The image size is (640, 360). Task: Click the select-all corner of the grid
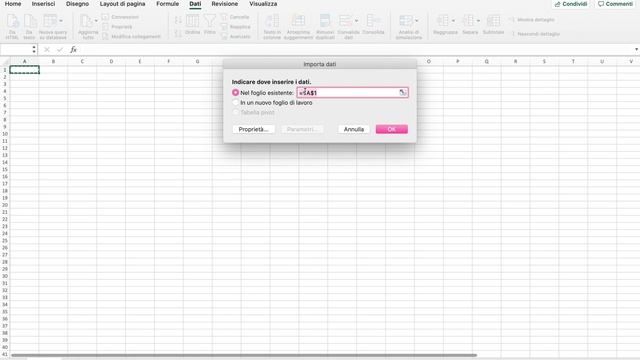pyautogui.click(x=5, y=61)
